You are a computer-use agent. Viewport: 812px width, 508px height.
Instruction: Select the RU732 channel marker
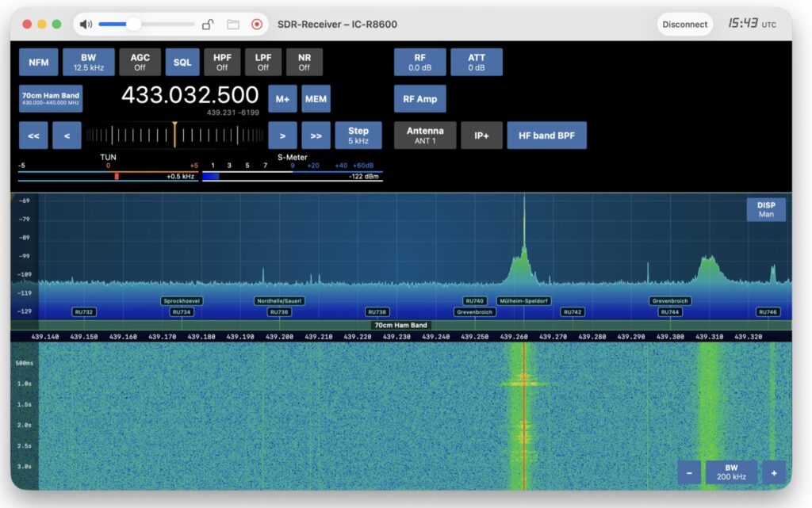click(84, 312)
